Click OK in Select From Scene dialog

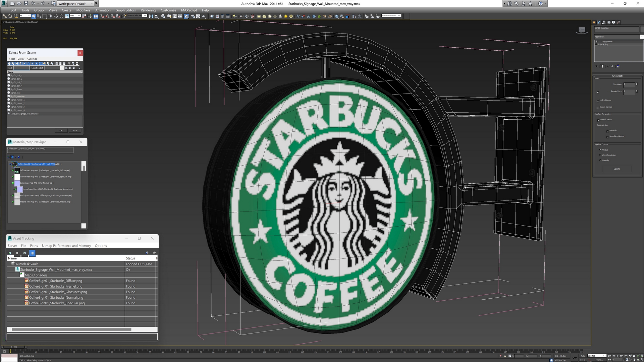[x=61, y=130]
